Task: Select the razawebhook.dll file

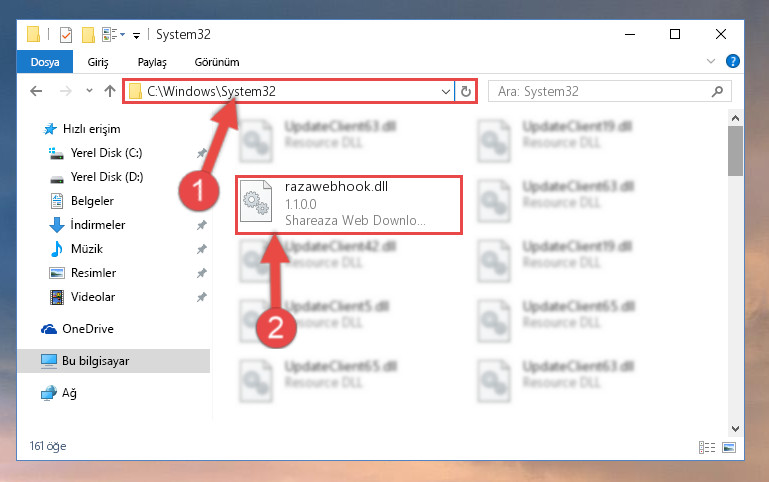Action: point(349,205)
